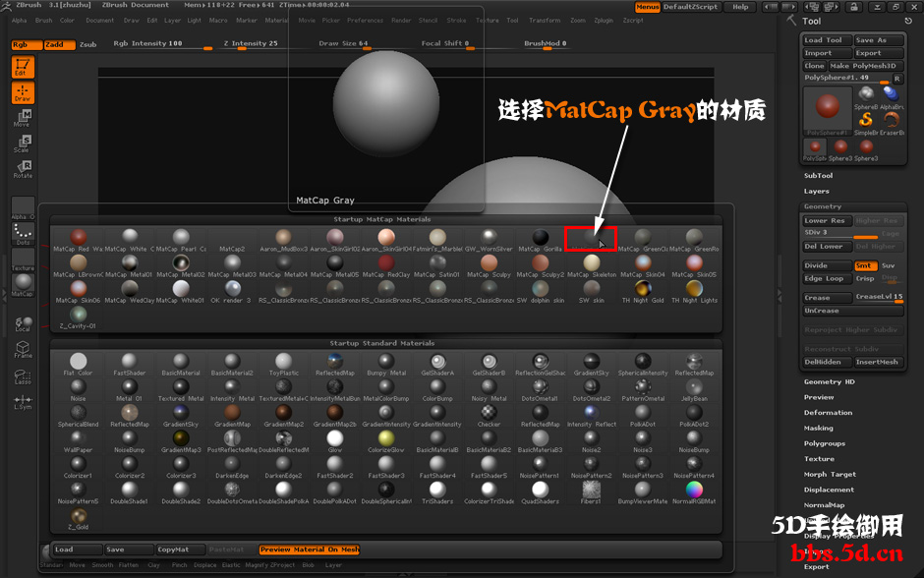Enable the Suv option

[888, 265]
